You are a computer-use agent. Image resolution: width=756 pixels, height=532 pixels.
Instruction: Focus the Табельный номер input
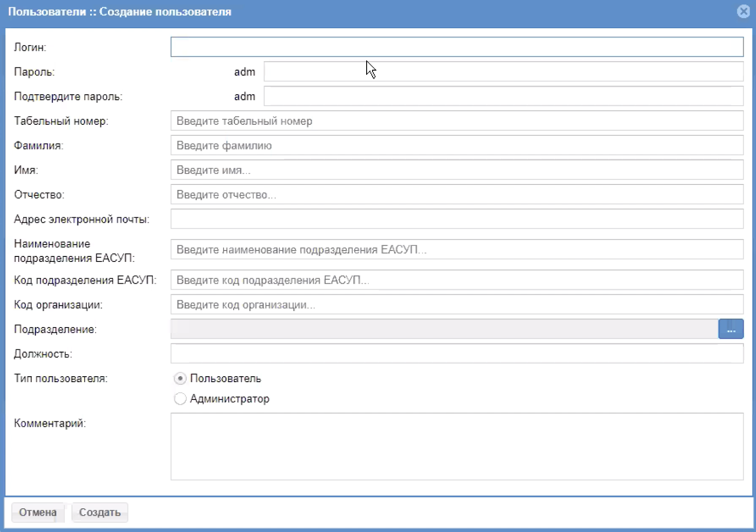[457, 121]
